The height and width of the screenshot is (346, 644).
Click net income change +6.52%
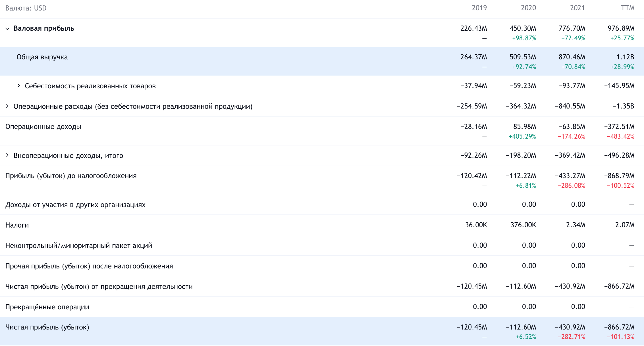526,337
